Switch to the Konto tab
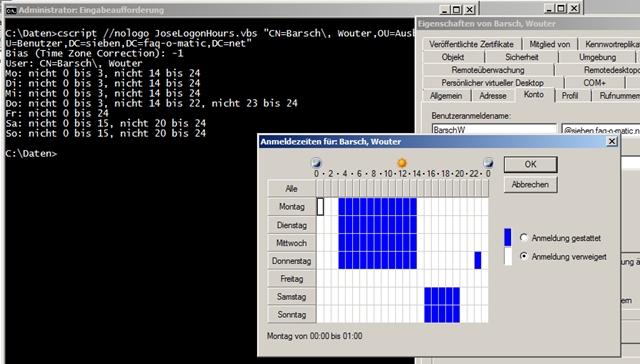This screenshot has width=640, height=364. [533, 95]
